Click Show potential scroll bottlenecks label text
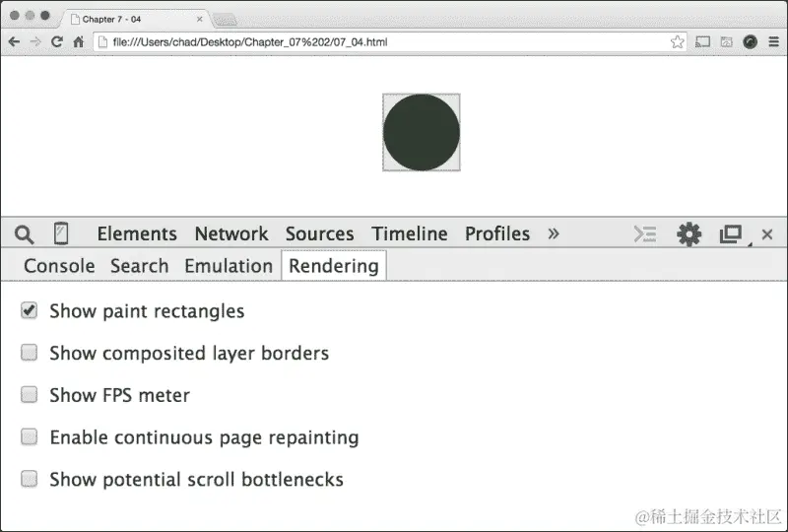The width and height of the screenshot is (788, 532). (x=196, y=479)
